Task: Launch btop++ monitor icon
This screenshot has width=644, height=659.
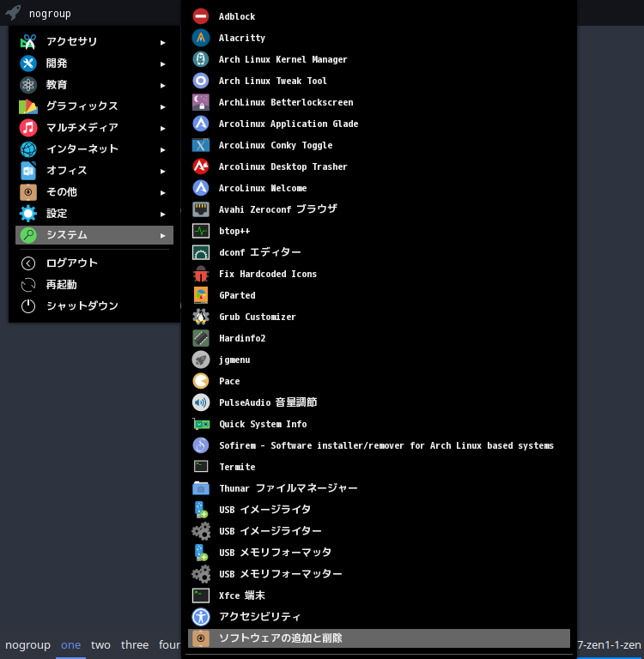Action: [201, 231]
